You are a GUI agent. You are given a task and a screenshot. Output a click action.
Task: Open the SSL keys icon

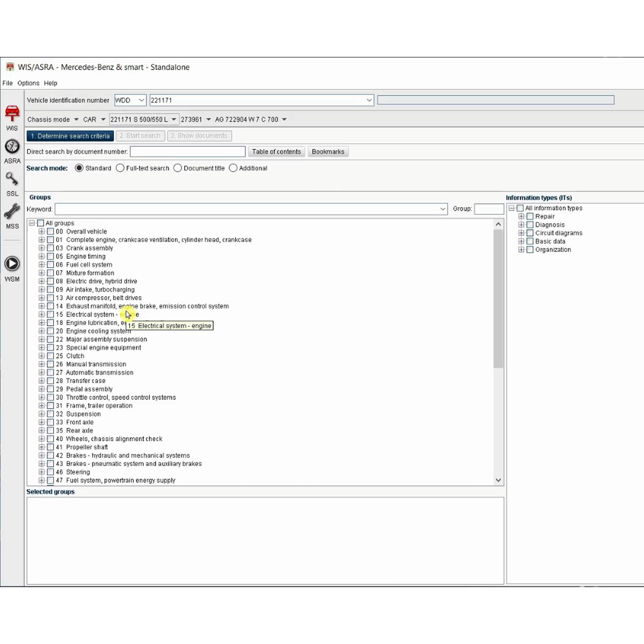coord(12,179)
